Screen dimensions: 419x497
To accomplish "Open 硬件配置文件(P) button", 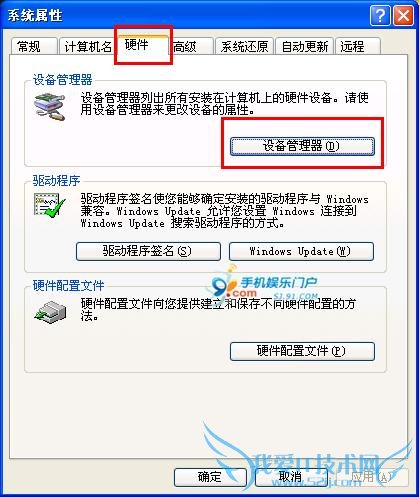I will (302, 351).
